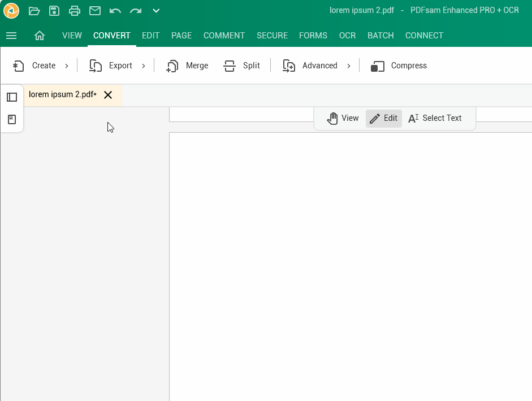
Task: Expand the Create tool options
Action: pos(66,66)
